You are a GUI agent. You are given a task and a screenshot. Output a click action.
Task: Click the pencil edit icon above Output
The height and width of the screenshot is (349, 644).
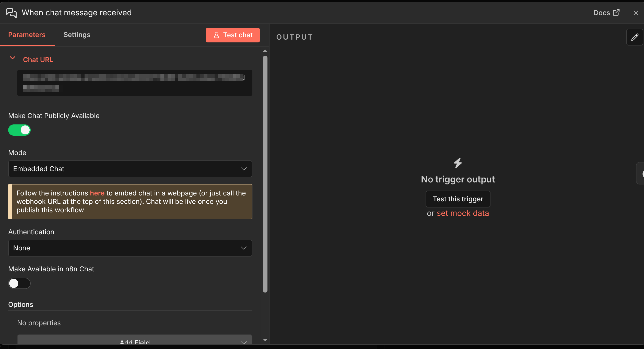point(635,37)
